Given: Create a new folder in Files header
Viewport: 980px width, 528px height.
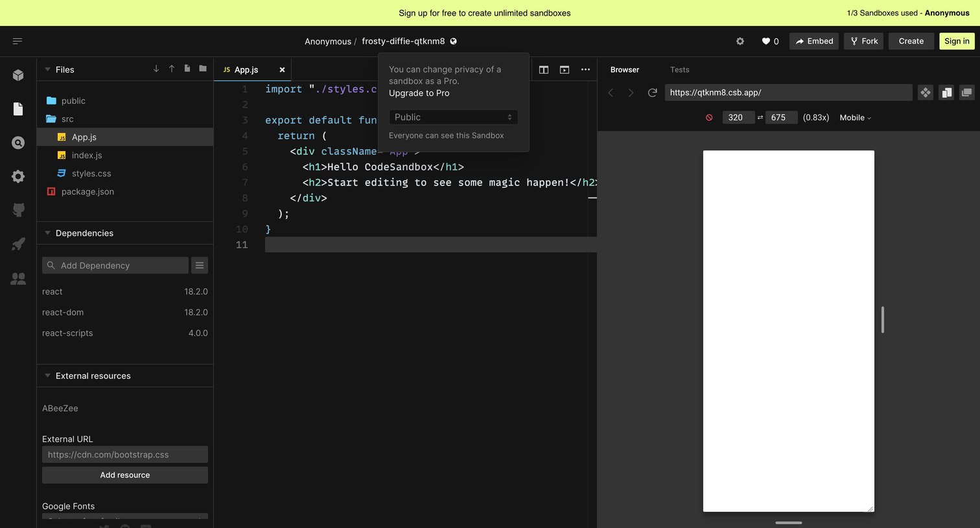Looking at the screenshot, I should point(203,69).
